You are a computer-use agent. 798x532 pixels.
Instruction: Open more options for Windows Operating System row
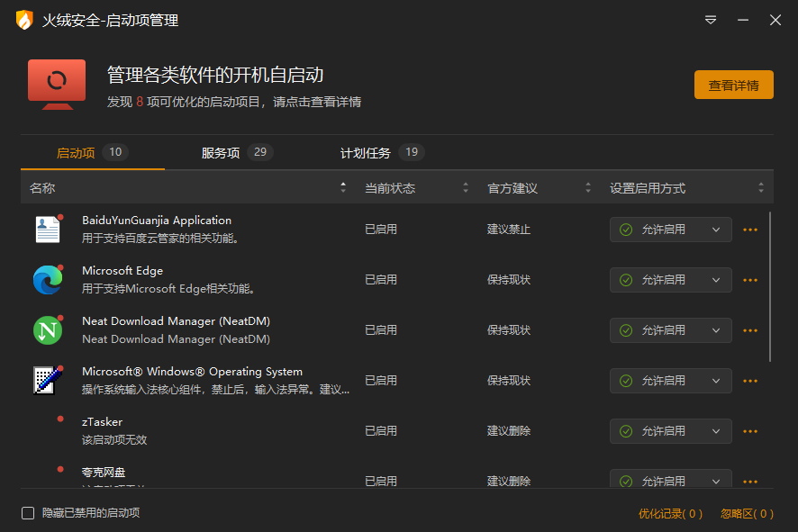[x=750, y=381]
